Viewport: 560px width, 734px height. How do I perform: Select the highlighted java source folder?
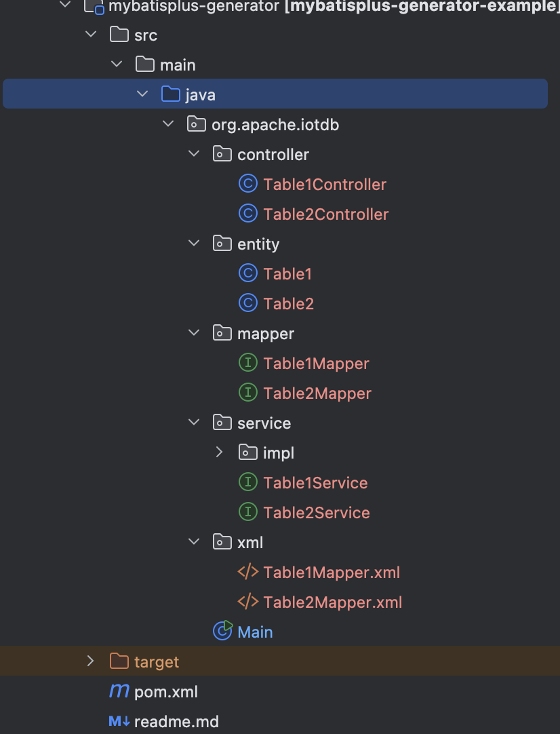[199, 94]
